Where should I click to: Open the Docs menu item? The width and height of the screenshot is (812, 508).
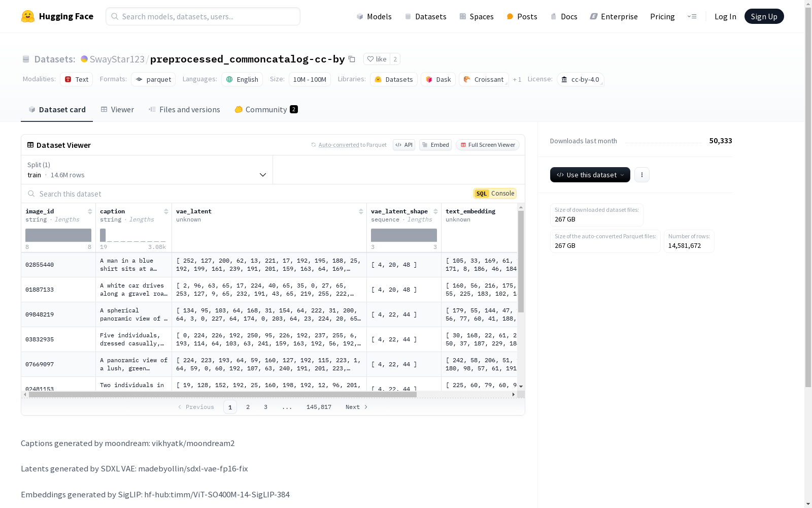pos(564,16)
